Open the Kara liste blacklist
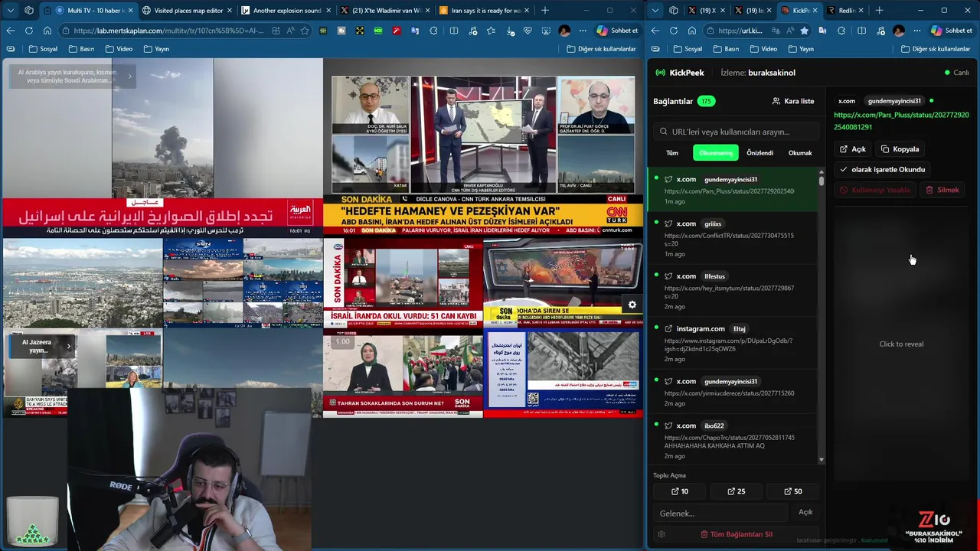 (793, 101)
